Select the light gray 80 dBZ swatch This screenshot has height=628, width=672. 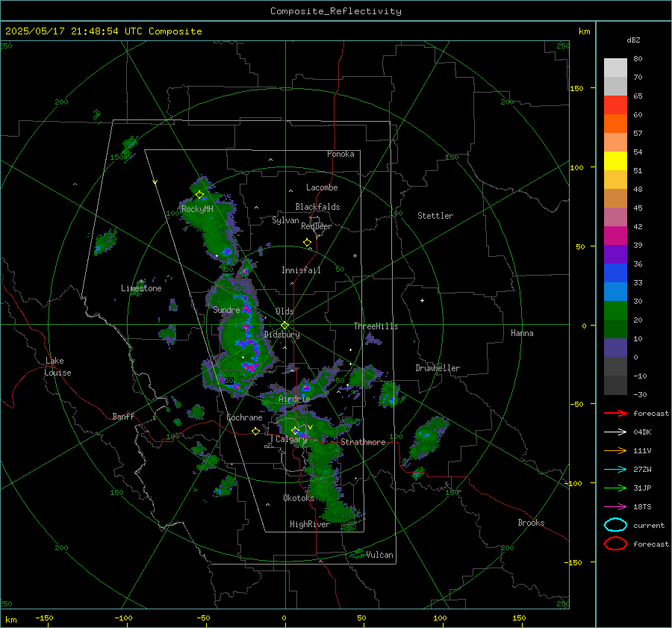tap(615, 68)
